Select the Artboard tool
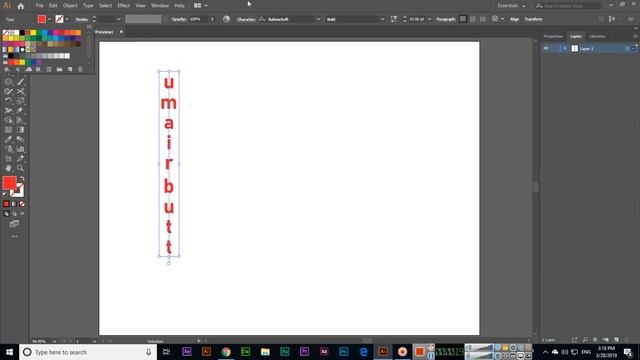This screenshot has height=360, width=640. click(x=8, y=158)
